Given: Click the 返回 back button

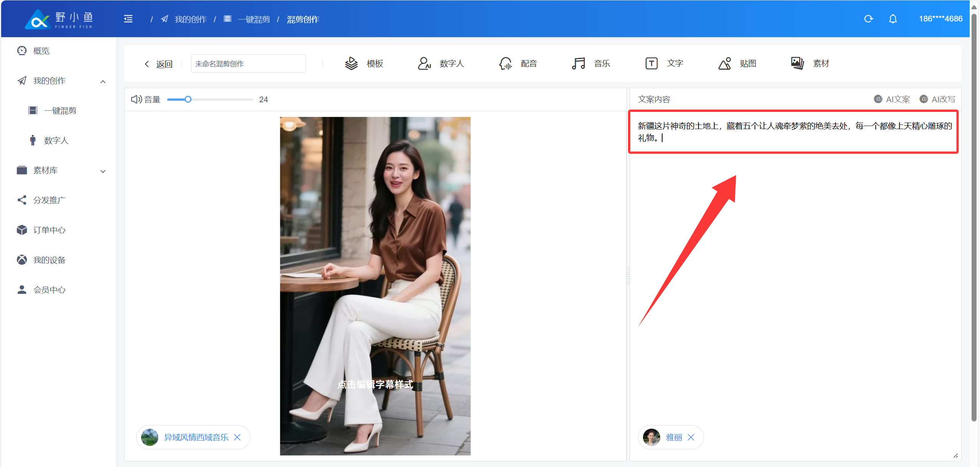Looking at the screenshot, I should click(x=158, y=64).
